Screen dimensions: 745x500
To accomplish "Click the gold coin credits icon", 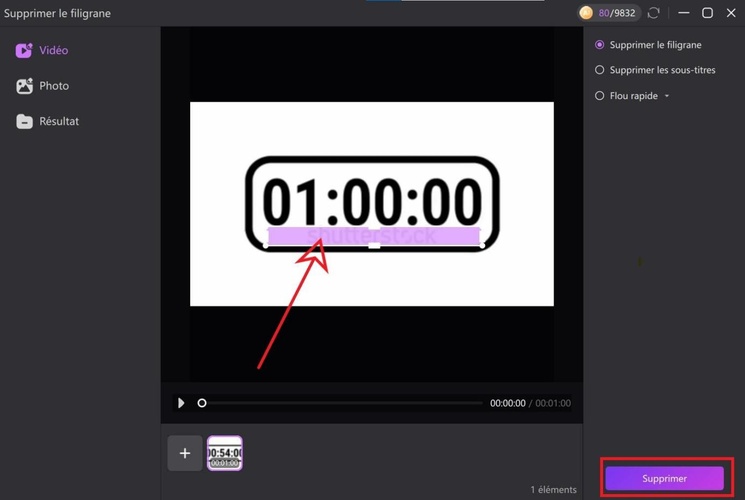I will coord(586,13).
